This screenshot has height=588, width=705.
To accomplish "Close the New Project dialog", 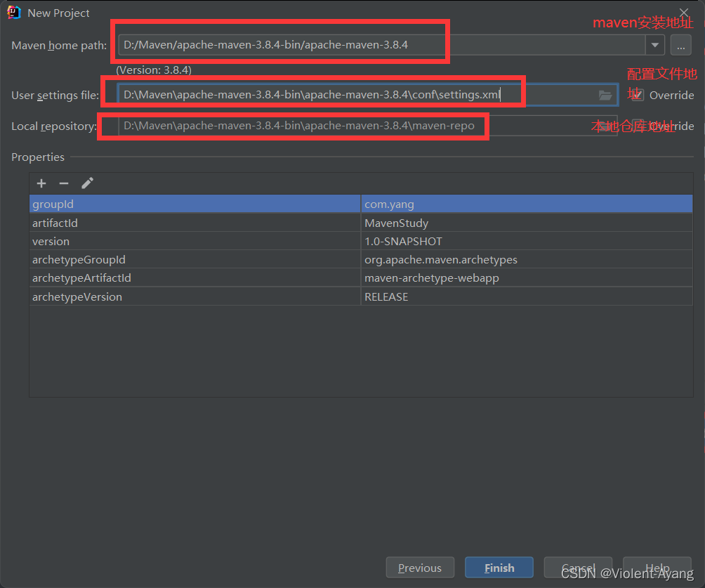I will tap(684, 13).
